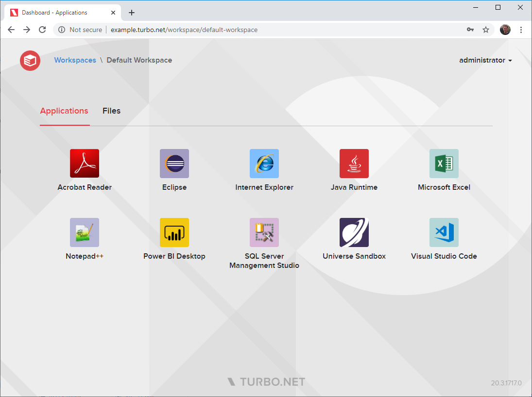Open Microsoft Excel
Screen dimensions: 532x397
coord(444,163)
